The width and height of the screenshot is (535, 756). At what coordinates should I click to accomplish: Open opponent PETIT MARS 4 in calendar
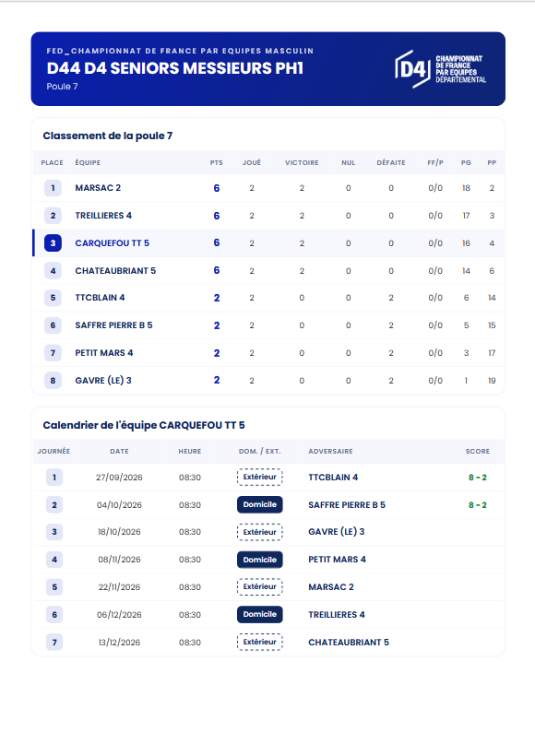(x=338, y=560)
